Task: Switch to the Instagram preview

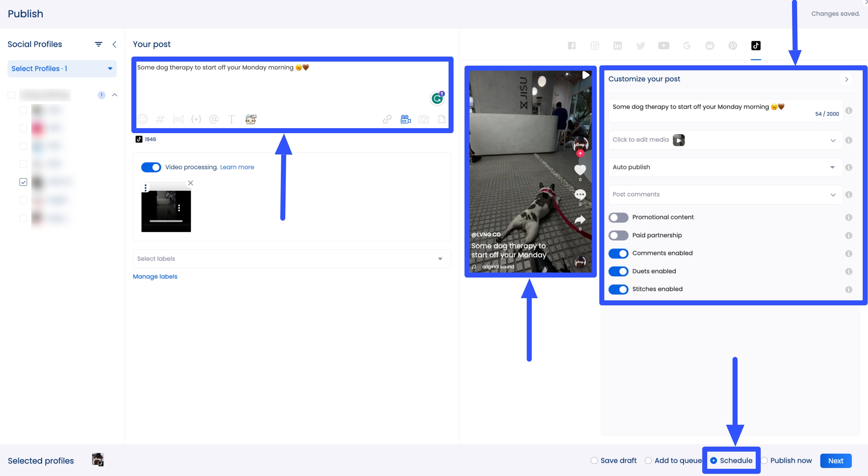Action: pyautogui.click(x=595, y=46)
